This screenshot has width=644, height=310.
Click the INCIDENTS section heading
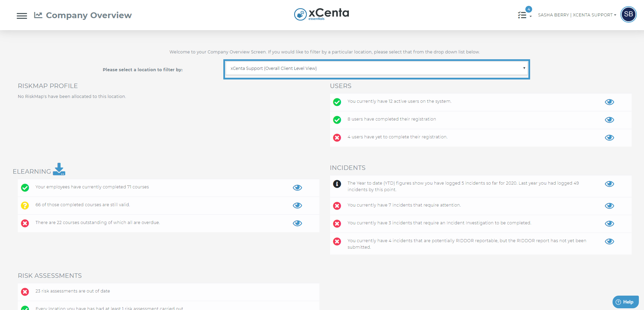tap(347, 168)
